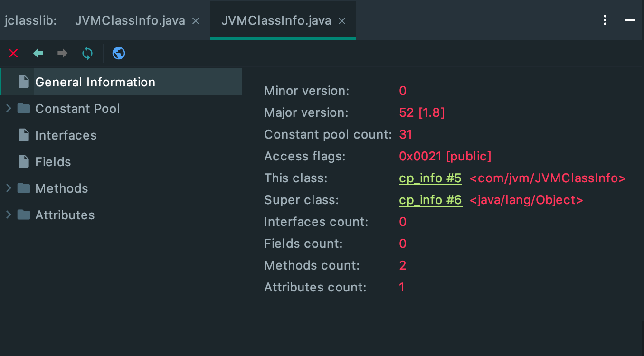The image size is (644, 356).
Task: Close the second JVMClassInfo.java tab
Action: pyautogui.click(x=342, y=21)
